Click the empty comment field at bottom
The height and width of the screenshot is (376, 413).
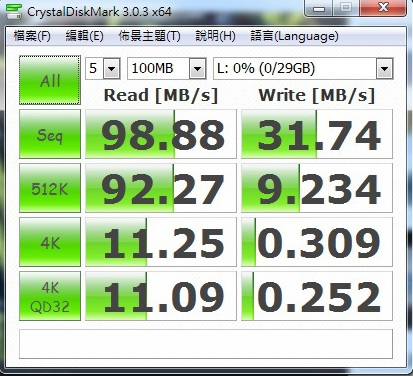tap(206, 344)
